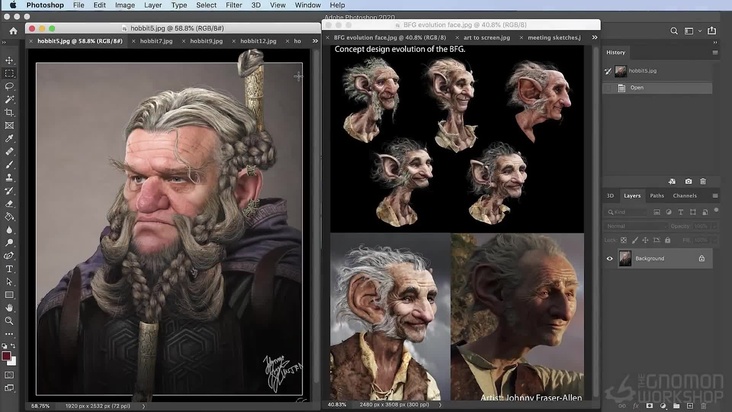732x412 pixels.
Task: Toggle history brush source for hobbit5.jpg snapshot
Action: pos(607,71)
